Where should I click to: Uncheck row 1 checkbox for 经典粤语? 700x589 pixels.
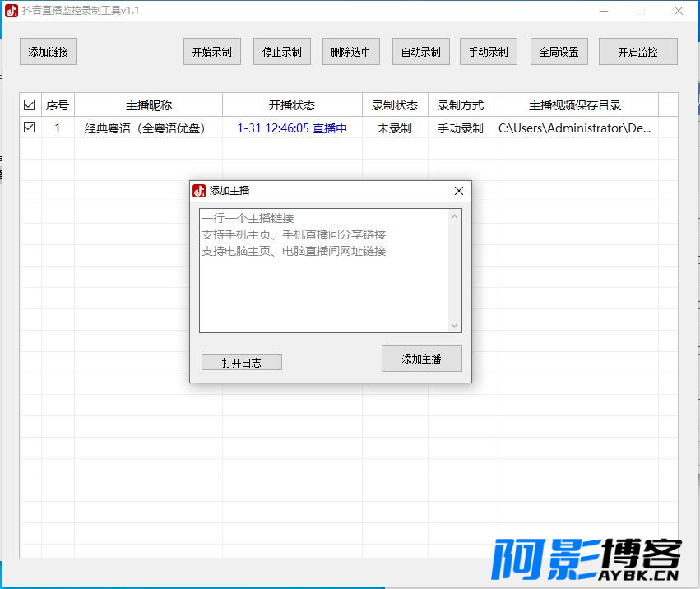(30, 128)
